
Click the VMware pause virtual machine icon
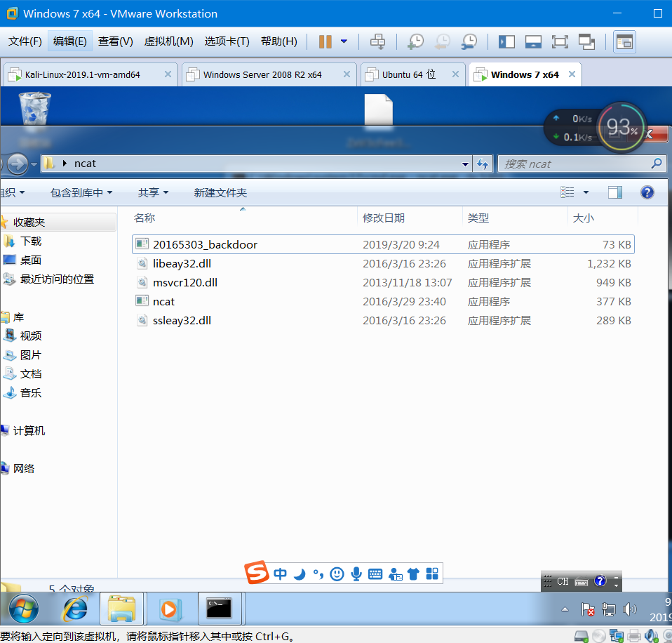pos(325,41)
